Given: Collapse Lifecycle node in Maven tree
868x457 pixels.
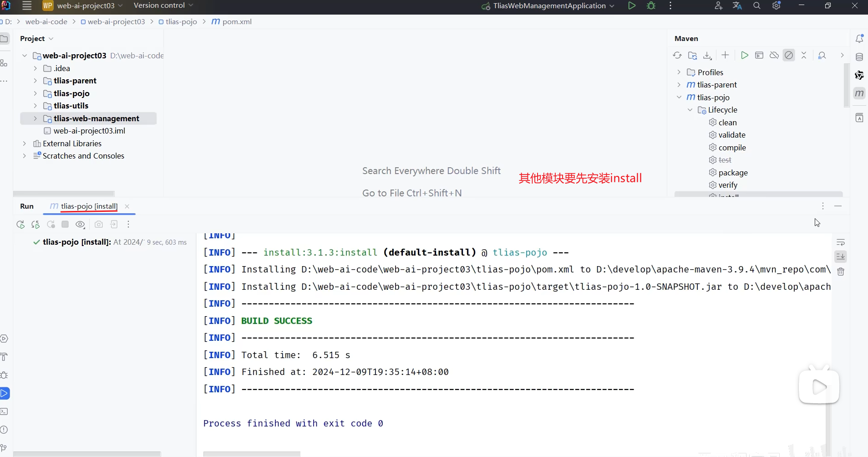Looking at the screenshot, I should click(690, 110).
